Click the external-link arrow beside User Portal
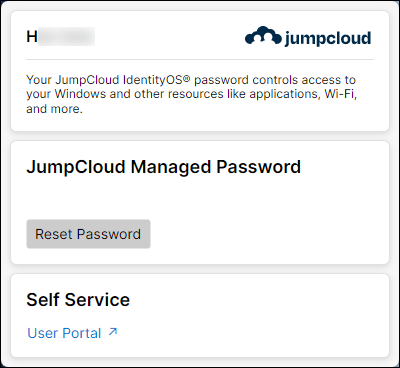 (113, 332)
